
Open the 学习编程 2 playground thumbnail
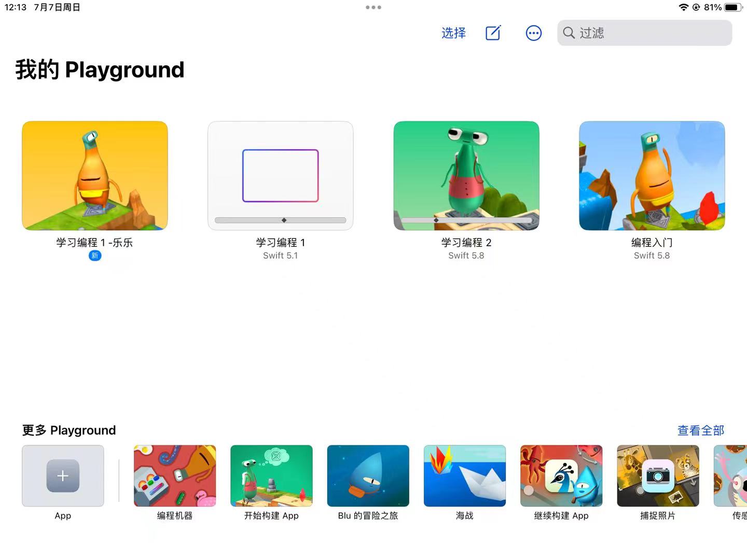point(466,176)
